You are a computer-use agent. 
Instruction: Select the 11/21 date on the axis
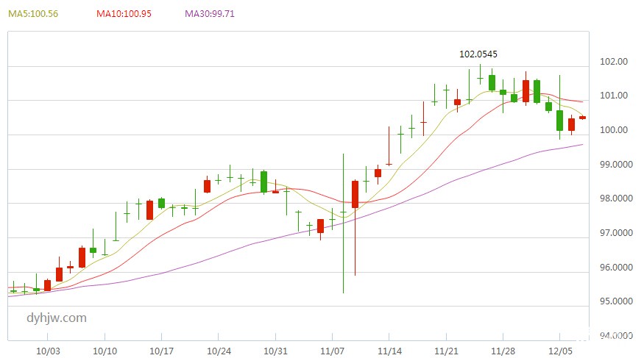[x=447, y=351]
